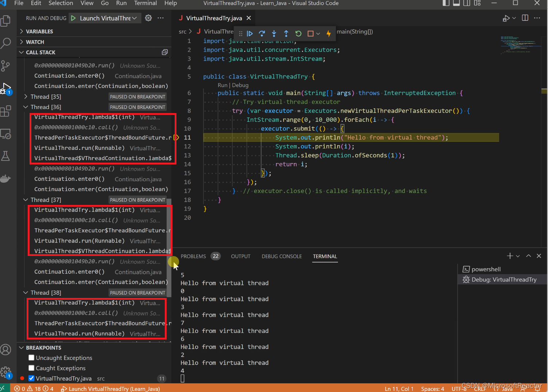Image resolution: width=548 pixels, height=392 pixels.
Task: Switch to the DEBUG CONSOLE tab
Action: tap(281, 256)
